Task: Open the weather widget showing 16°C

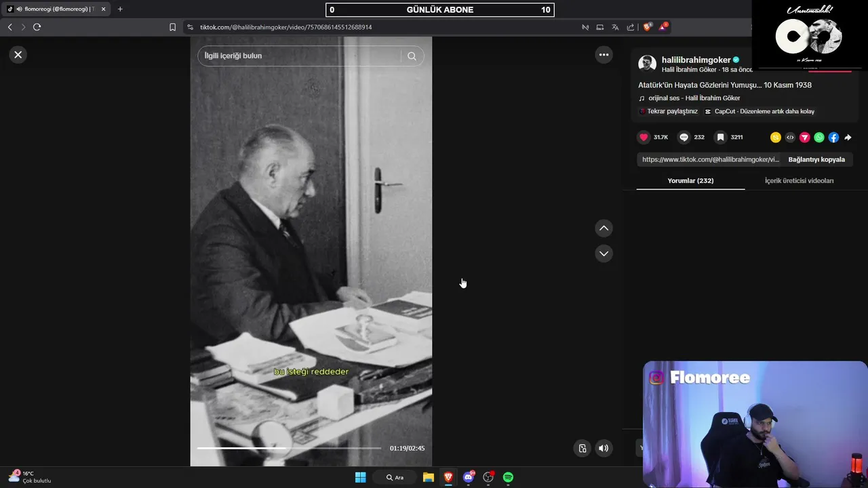Action: pos(30,476)
